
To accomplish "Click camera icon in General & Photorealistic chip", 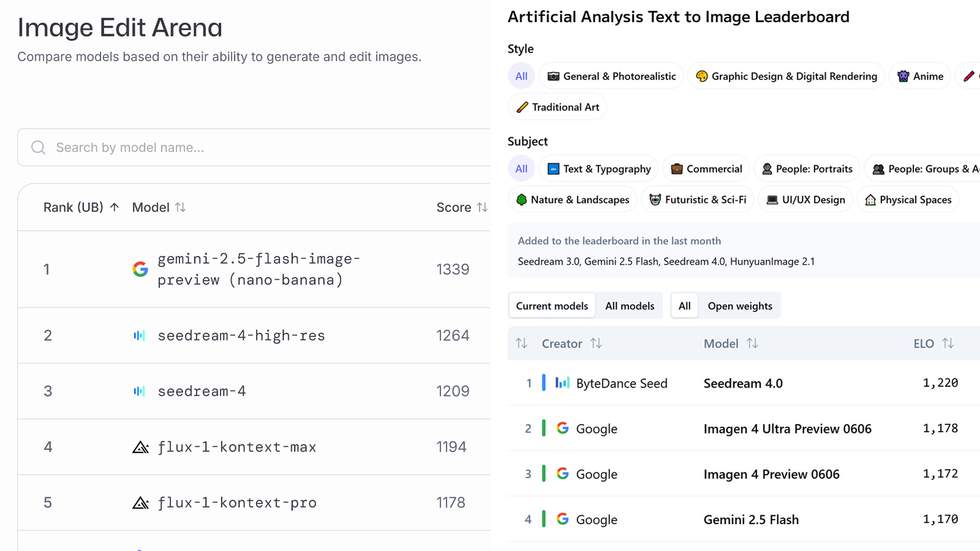I will click(x=553, y=77).
